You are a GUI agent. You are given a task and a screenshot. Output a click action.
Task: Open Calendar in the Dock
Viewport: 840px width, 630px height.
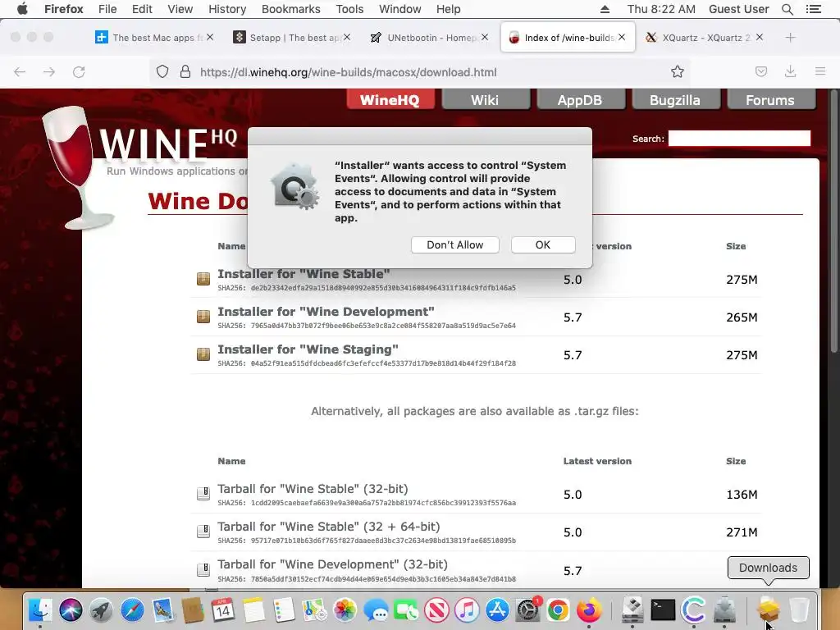coord(223,610)
